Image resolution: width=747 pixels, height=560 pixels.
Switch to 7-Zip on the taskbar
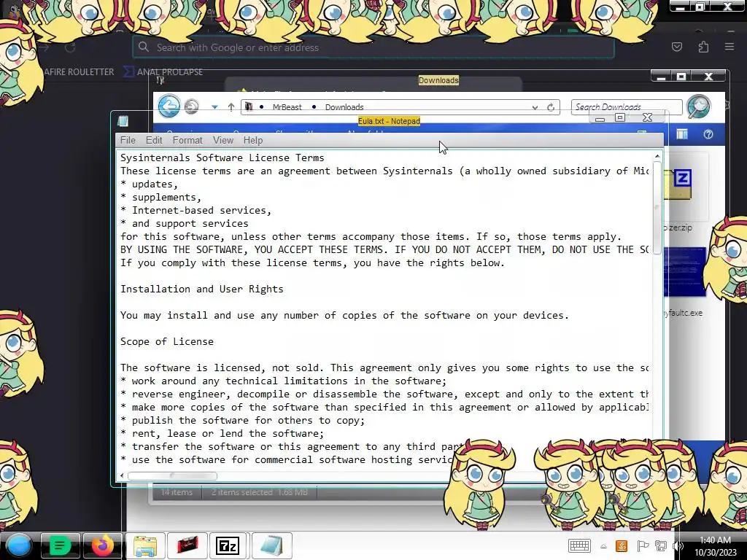[x=228, y=545]
